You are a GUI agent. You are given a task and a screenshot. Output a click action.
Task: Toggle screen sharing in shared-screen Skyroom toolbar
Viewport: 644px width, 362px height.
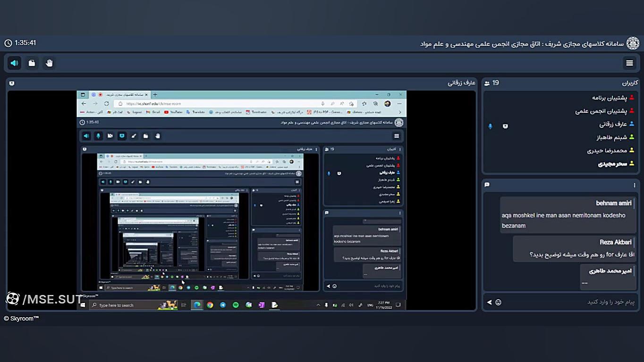point(122,136)
